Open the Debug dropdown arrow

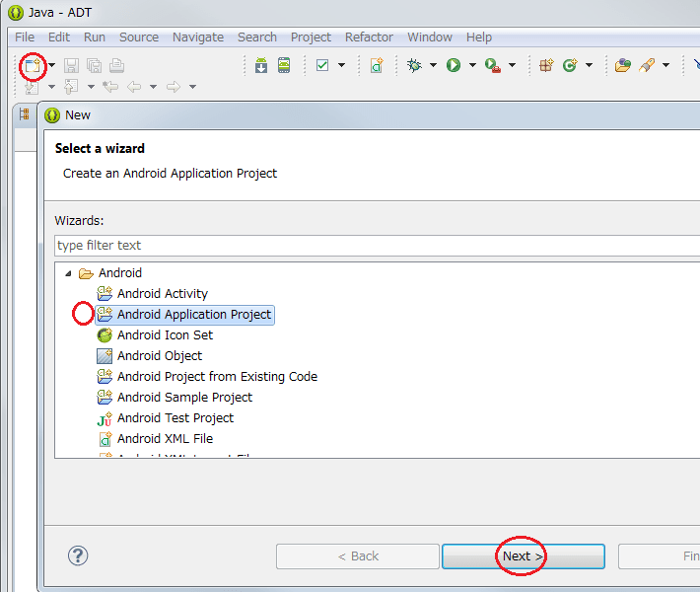433,65
